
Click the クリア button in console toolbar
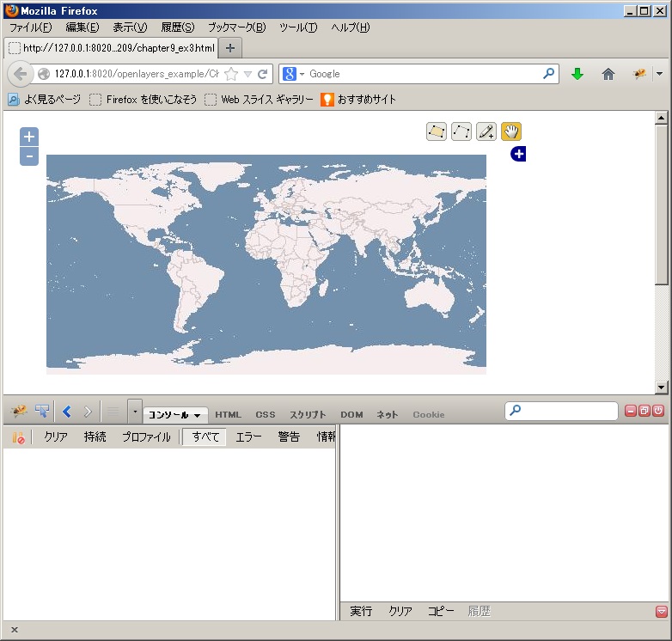click(x=56, y=437)
